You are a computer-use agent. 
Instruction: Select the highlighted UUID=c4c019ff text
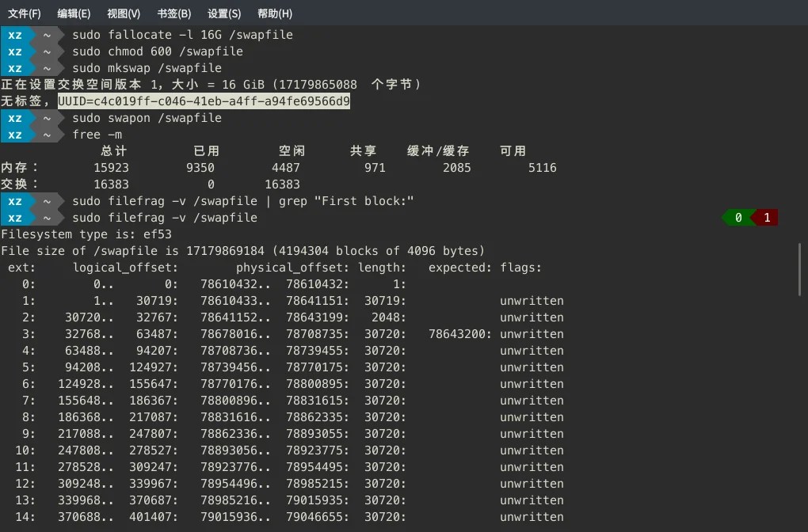pos(204,101)
